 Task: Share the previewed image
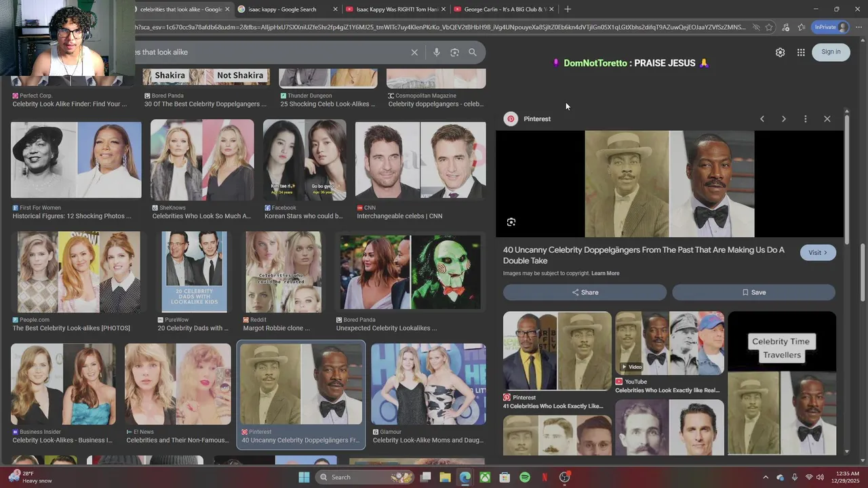[x=585, y=292]
